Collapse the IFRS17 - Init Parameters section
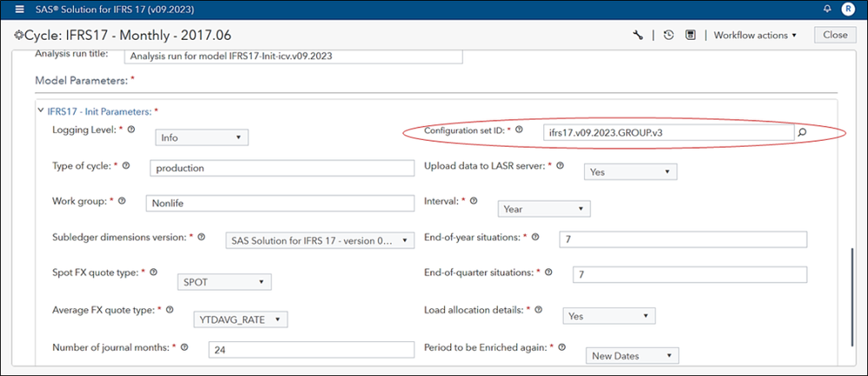The width and height of the screenshot is (868, 376). coord(40,111)
